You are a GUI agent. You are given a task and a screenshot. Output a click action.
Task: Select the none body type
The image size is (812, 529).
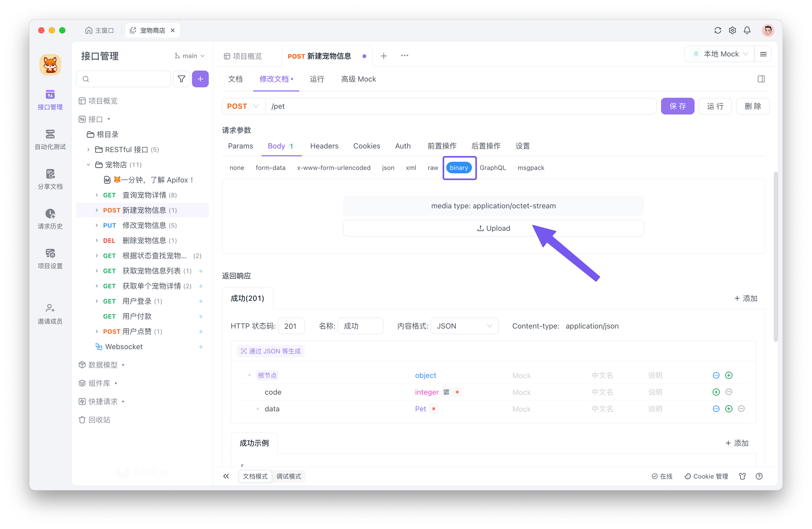[x=237, y=168]
